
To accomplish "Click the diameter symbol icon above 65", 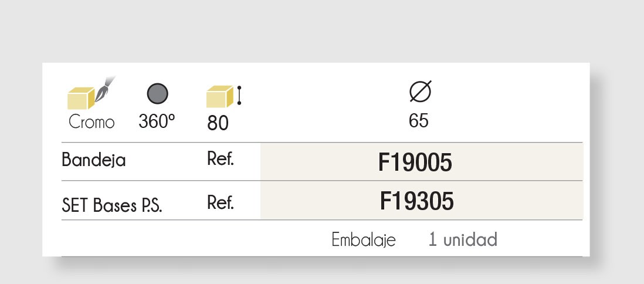I will coord(421,91).
